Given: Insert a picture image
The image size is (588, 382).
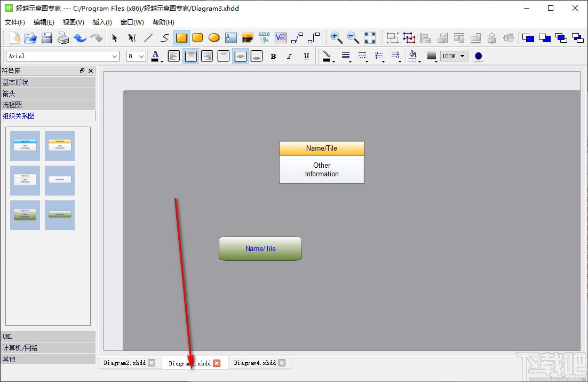Looking at the screenshot, I should click(247, 38).
